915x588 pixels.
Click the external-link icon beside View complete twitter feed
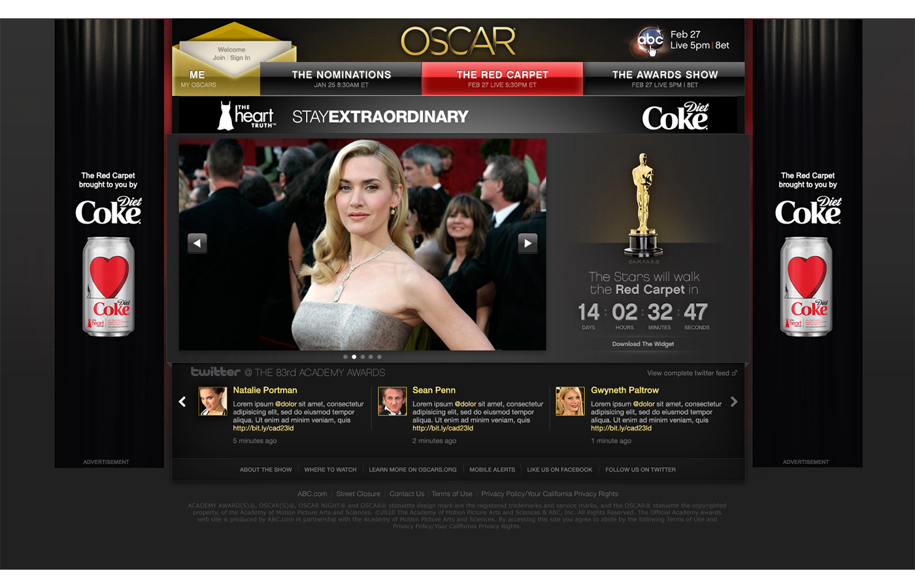click(734, 373)
